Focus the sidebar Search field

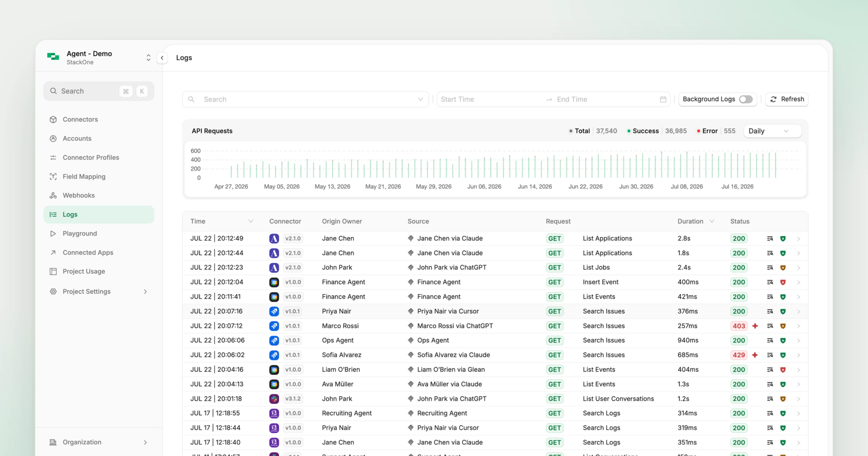(99, 91)
